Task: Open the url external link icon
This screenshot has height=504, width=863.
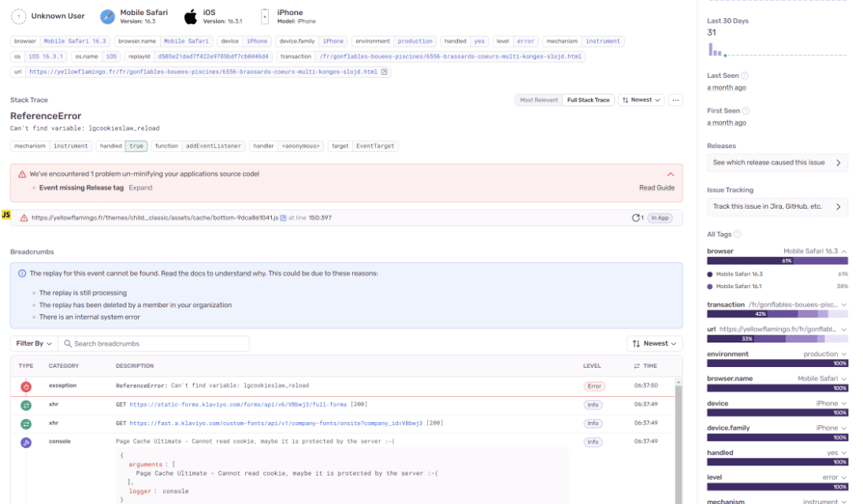Action: tap(384, 72)
